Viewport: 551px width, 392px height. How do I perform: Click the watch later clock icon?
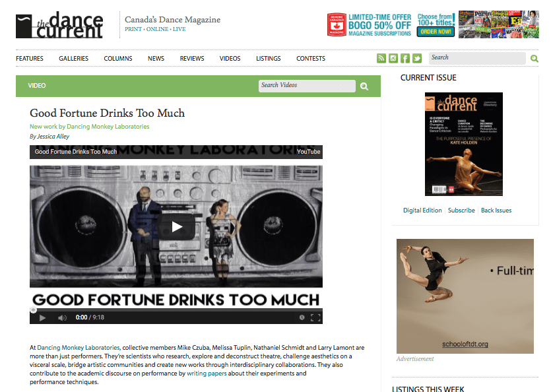click(x=302, y=317)
